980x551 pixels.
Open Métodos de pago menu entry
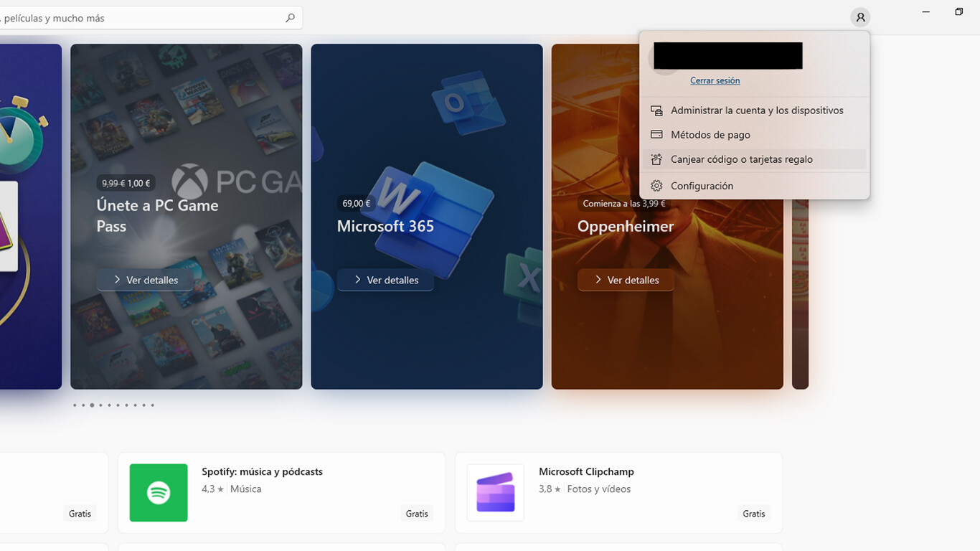[710, 135]
